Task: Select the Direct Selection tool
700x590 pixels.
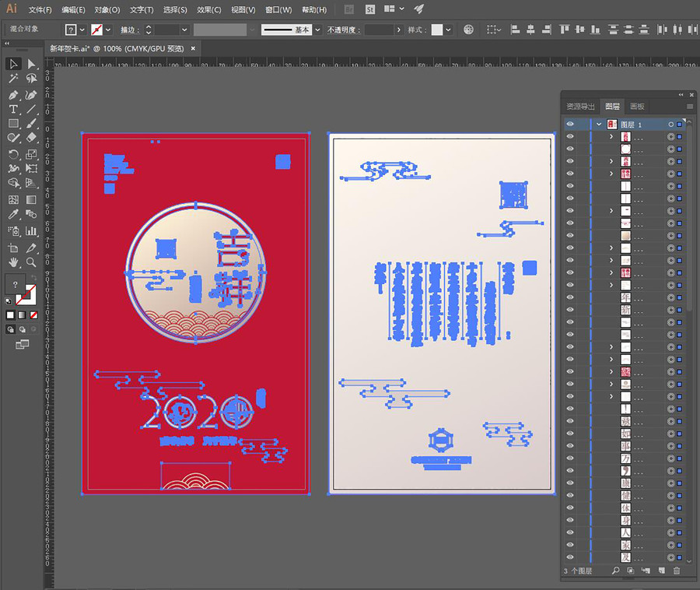Action: [31, 64]
